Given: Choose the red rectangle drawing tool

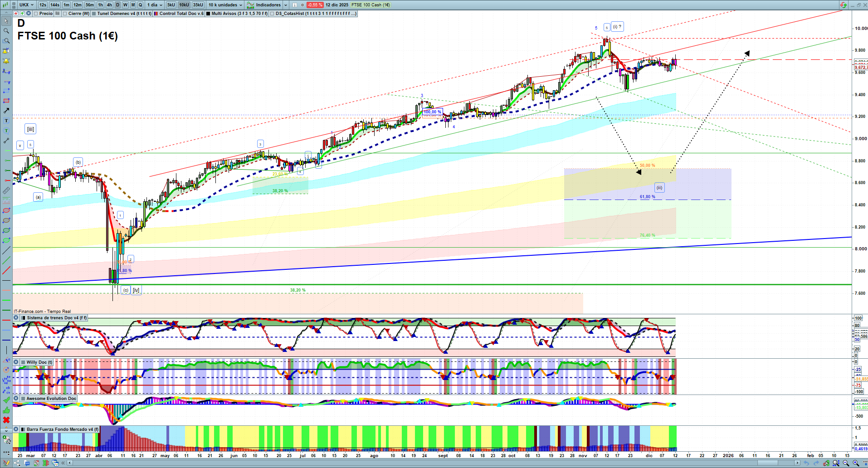Looking at the screenshot, I should [x=6, y=101].
